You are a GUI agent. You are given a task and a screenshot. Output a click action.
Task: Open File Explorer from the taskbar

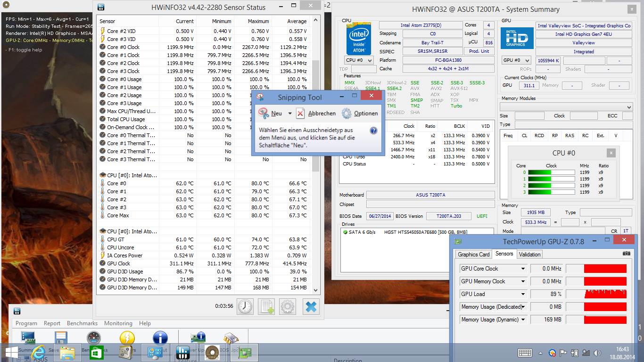[x=67, y=352]
